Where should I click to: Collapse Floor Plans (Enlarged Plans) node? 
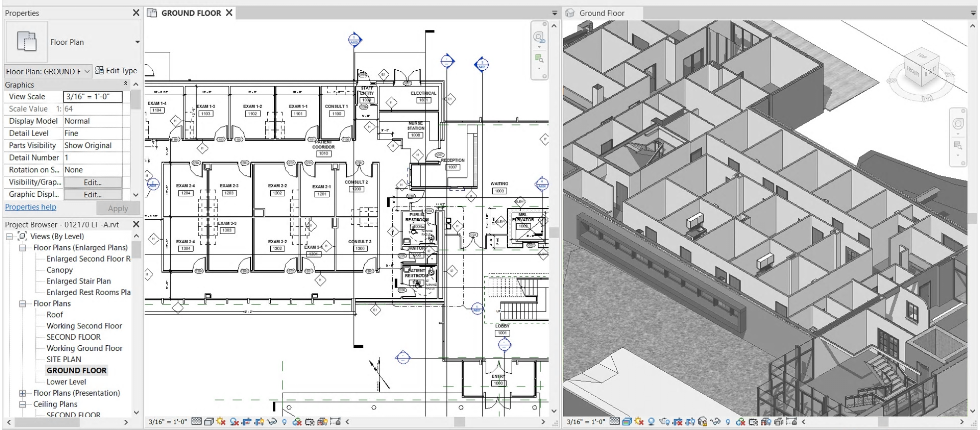22,248
